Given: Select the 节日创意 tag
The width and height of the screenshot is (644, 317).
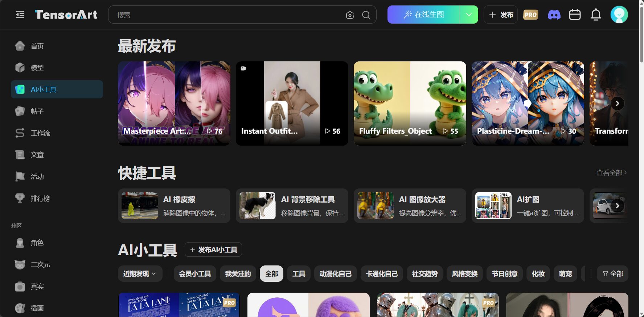Looking at the screenshot, I should point(505,274).
